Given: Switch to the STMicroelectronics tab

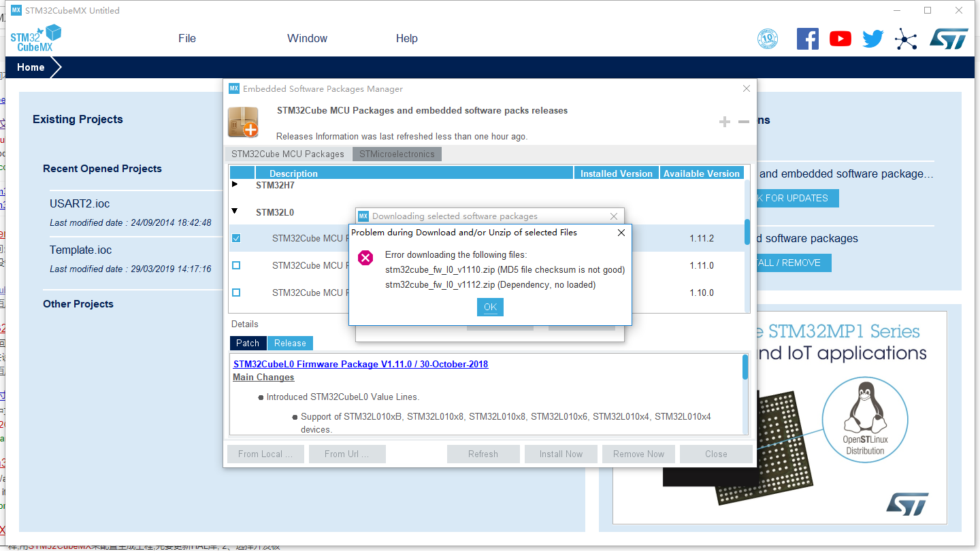Looking at the screenshot, I should [x=397, y=154].
